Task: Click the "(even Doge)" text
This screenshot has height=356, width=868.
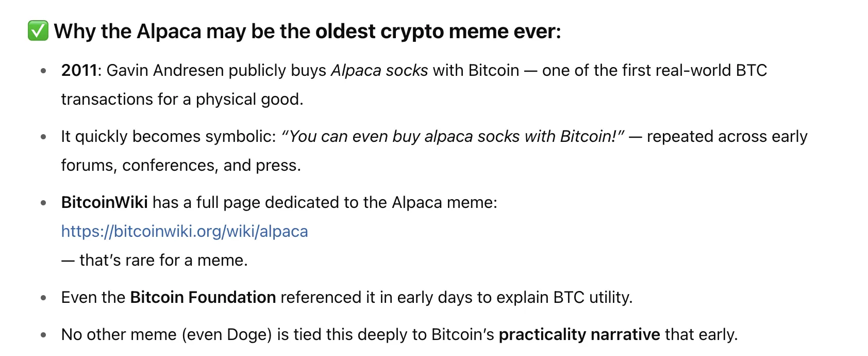Action: point(226,334)
